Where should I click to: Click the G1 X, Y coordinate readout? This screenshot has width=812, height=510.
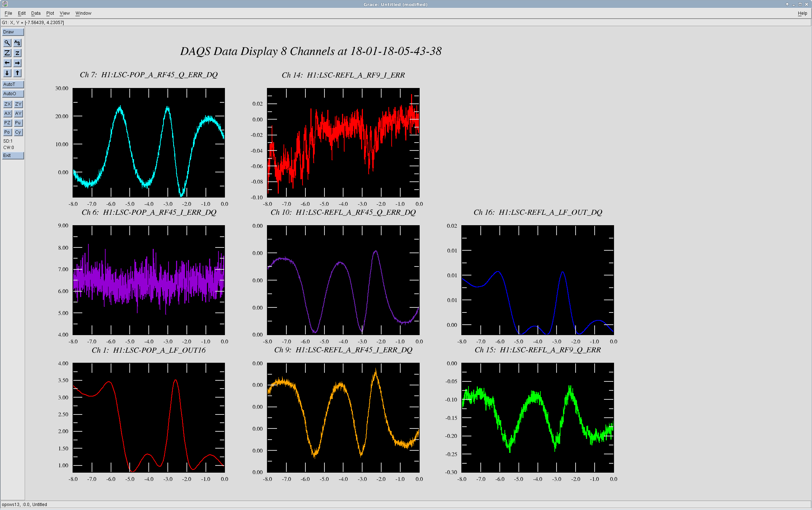tap(33, 23)
